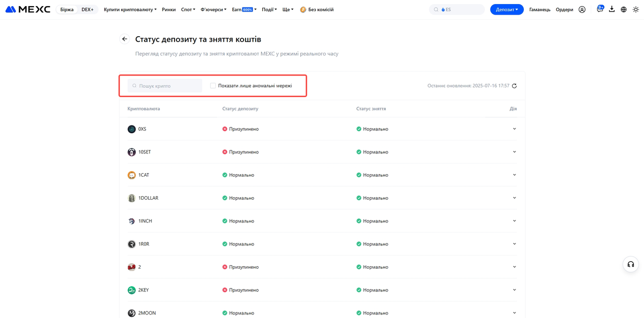644x318 pixels.
Task: Click the search magnifier in the top bar
Action: [436, 10]
